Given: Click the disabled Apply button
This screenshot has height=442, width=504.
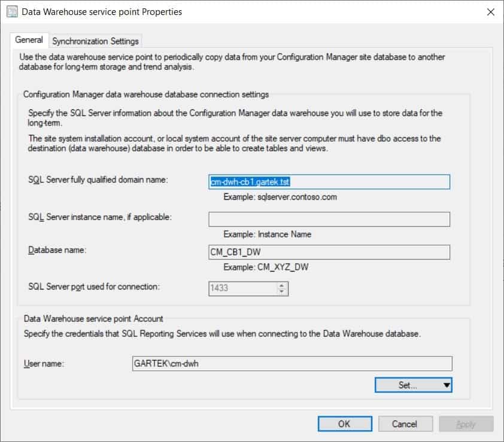Looking at the screenshot, I should tap(466, 423).
